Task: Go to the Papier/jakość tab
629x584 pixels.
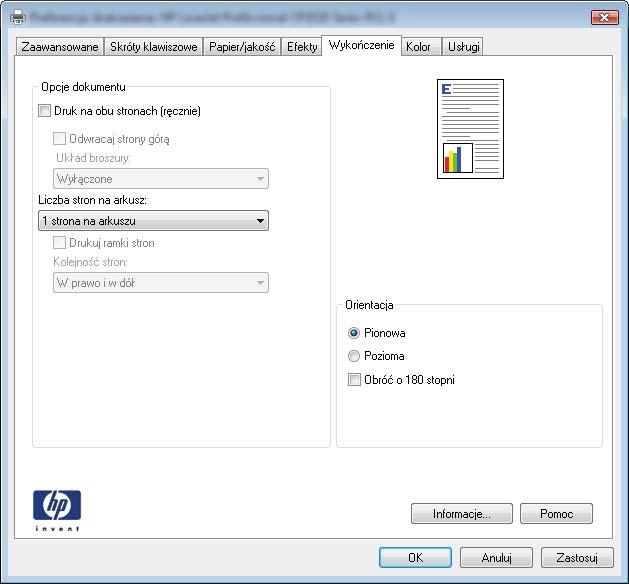Action: point(242,47)
